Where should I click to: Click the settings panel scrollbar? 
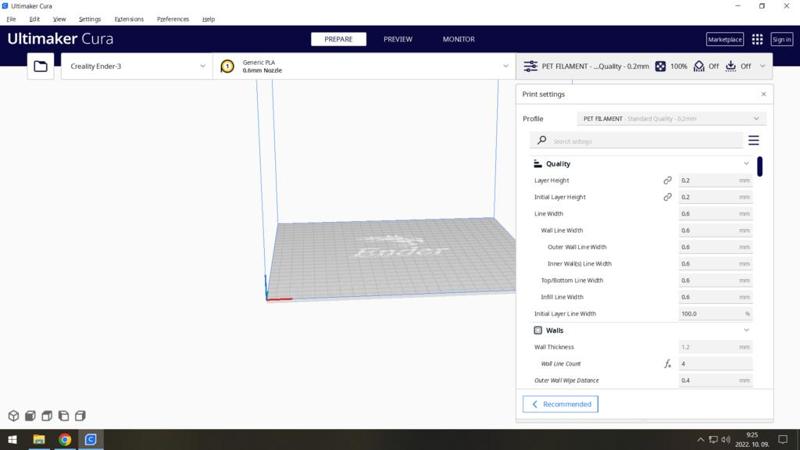[x=760, y=166]
